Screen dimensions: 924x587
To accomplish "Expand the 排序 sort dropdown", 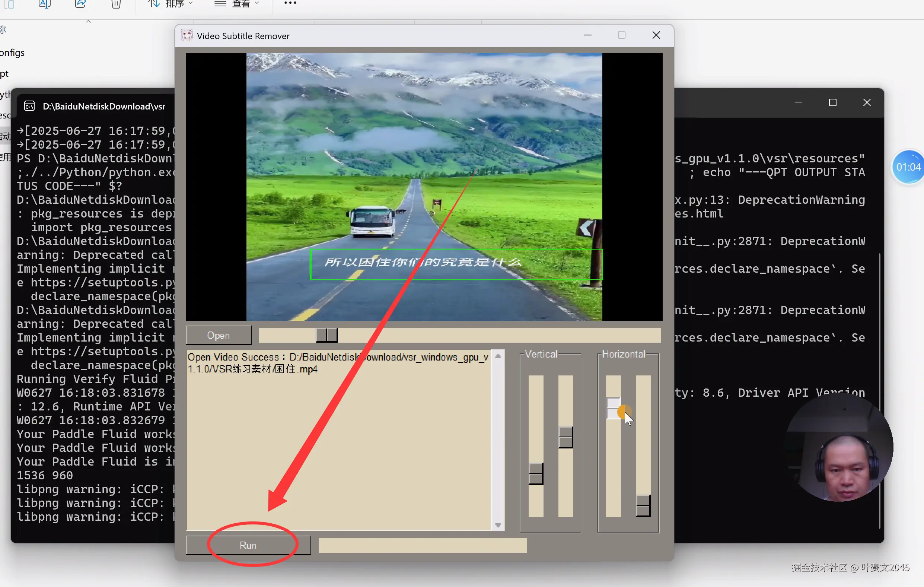I will coord(171,4).
